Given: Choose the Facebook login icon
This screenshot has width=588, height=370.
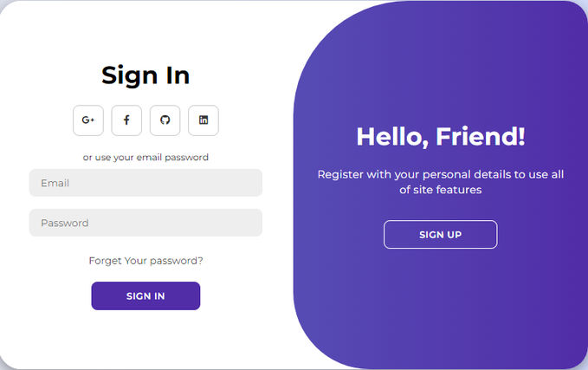Looking at the screenshot, I should point(126,120).
